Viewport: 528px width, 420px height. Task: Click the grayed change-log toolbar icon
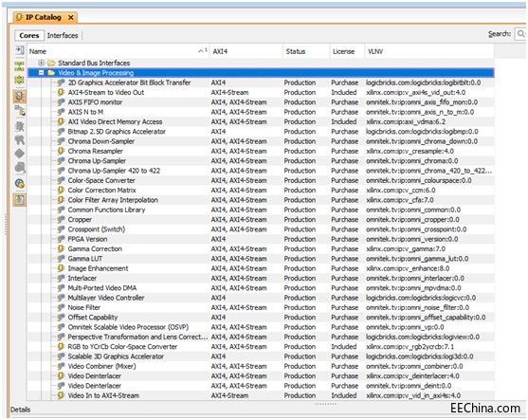[x=20, y=168]
